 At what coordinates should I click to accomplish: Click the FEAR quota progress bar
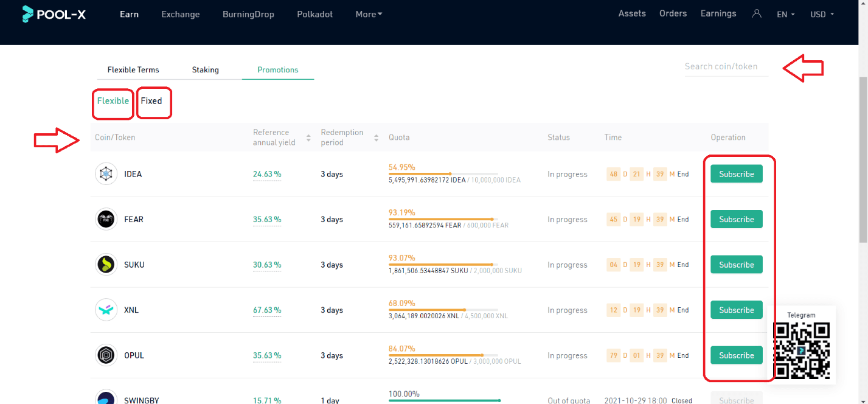[x=443, y=219]
